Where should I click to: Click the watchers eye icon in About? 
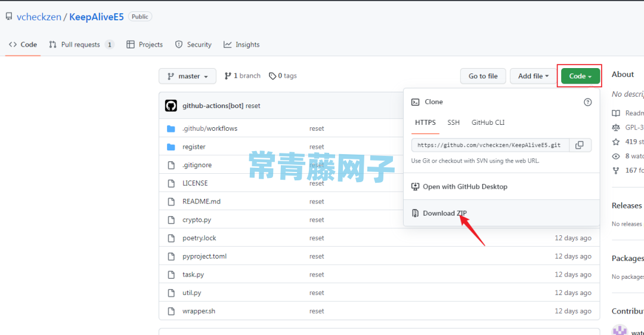pos(615,156)
